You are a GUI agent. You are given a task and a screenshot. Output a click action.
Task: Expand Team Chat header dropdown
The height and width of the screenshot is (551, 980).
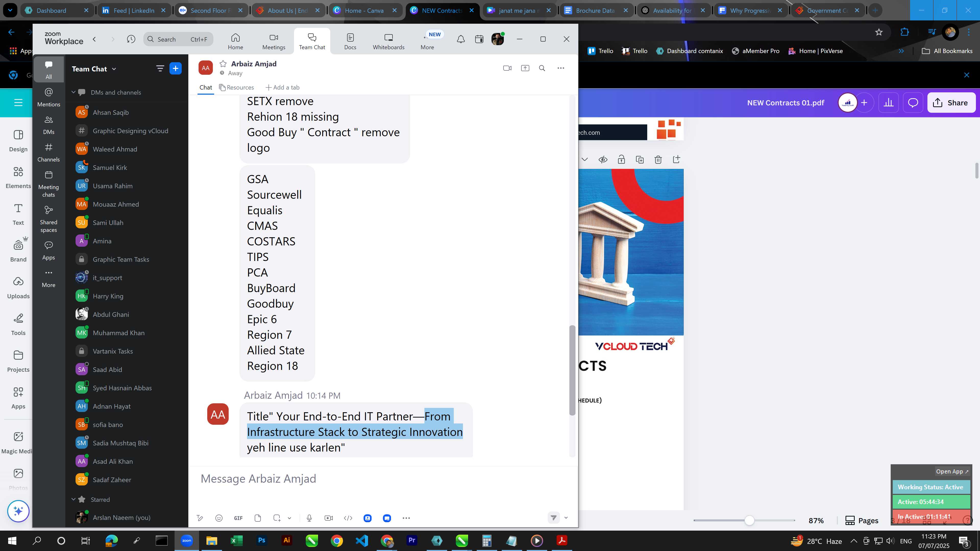coord(114,69)
